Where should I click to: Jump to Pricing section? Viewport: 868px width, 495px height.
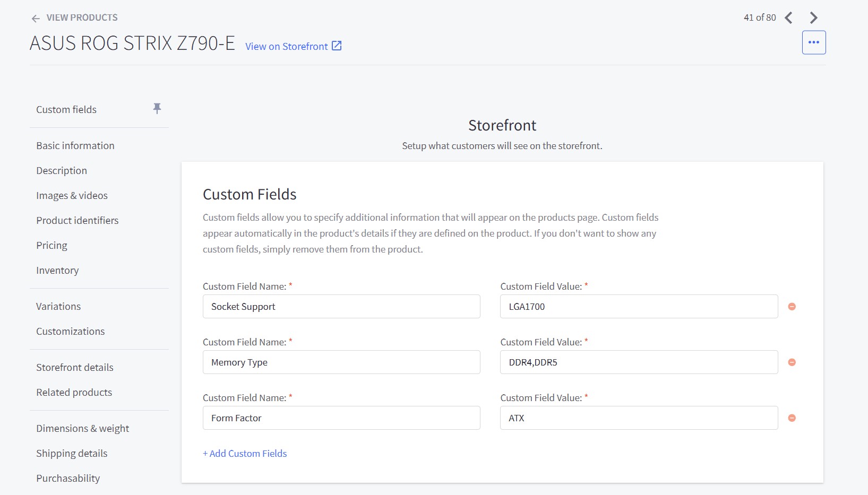tap(51, 246)
